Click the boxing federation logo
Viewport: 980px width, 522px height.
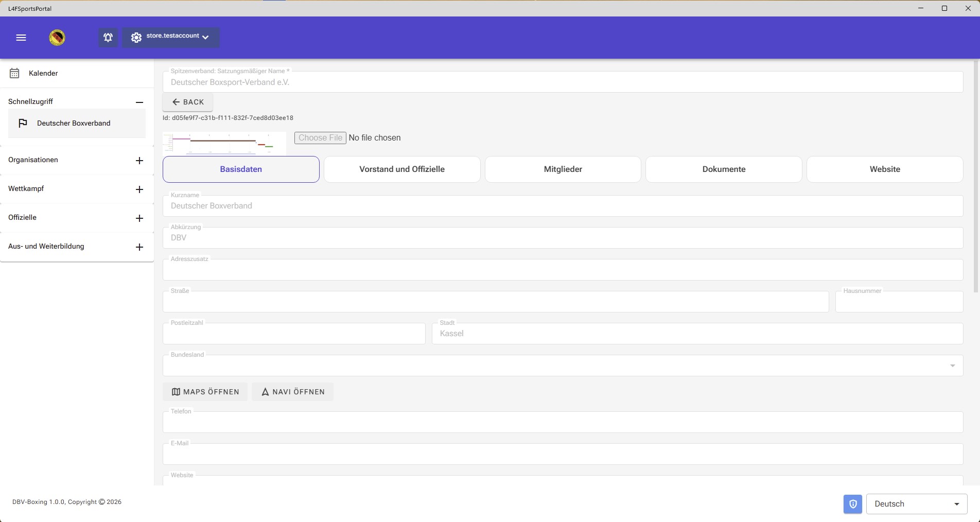(x=57, y=38)
